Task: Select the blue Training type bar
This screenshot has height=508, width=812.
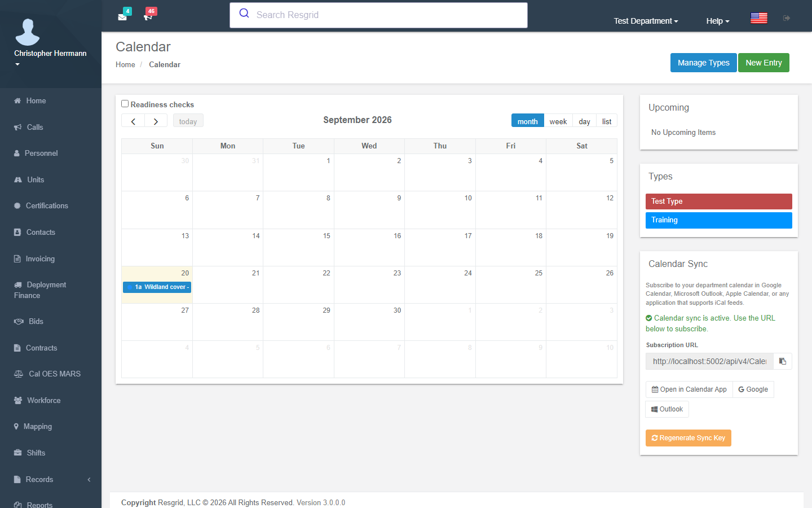Action: [719, 220]
